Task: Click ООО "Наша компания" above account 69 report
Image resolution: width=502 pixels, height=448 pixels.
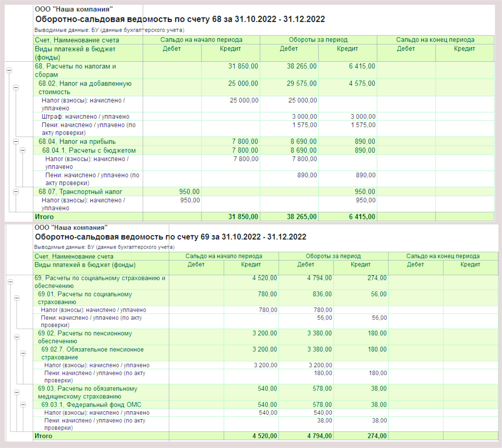Action: 71,228
